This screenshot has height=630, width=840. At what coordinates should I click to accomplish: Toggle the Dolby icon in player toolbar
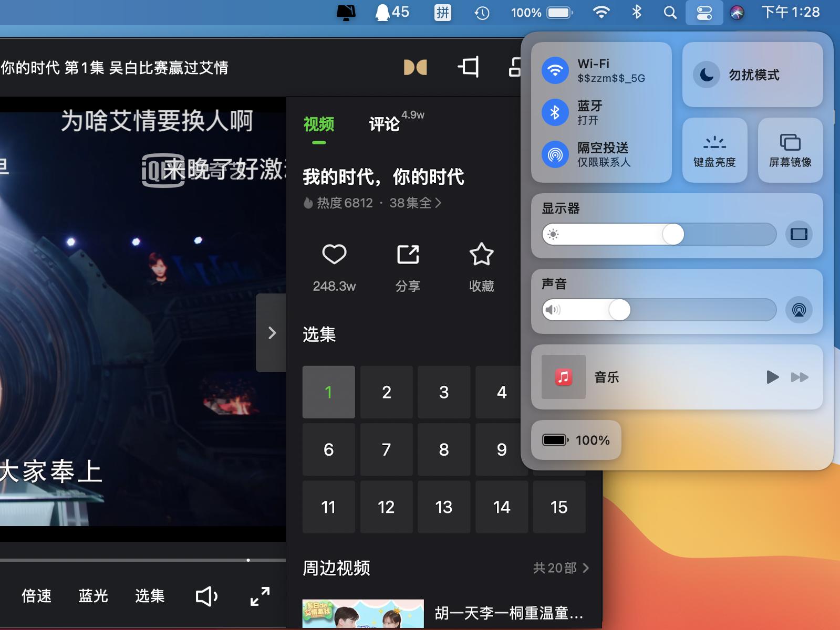click(415, 67)
